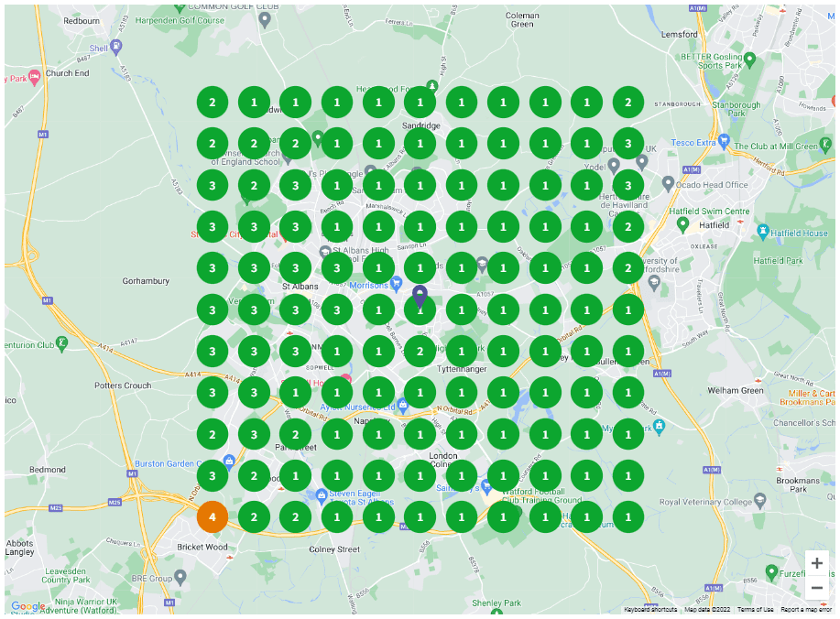Select the Ninja Warrior UK Adventure label
Screen dimensions: 840x619
point(78,605)
